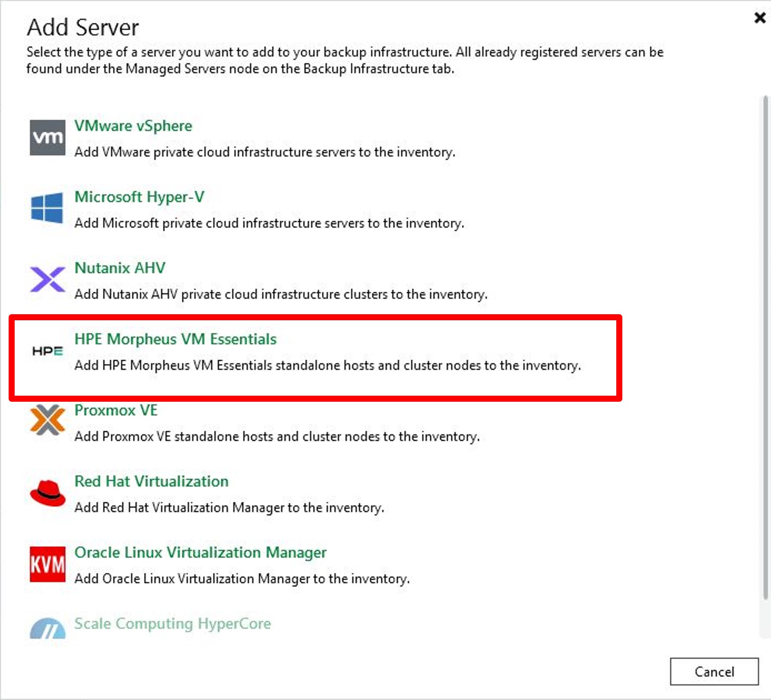Click the Proxmox VE orange X icon
The image size is (771, 700).
47,419
